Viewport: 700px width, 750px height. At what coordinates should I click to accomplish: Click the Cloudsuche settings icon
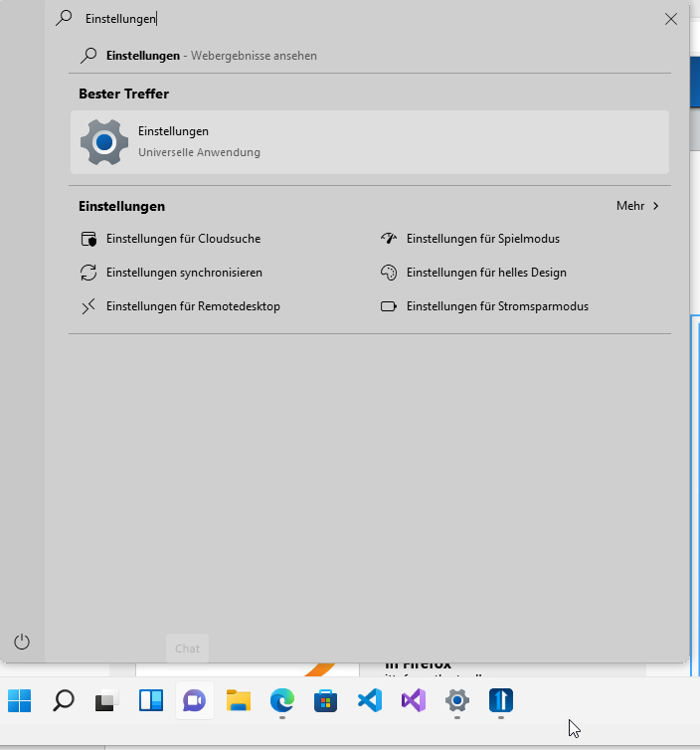coord(88,239)
